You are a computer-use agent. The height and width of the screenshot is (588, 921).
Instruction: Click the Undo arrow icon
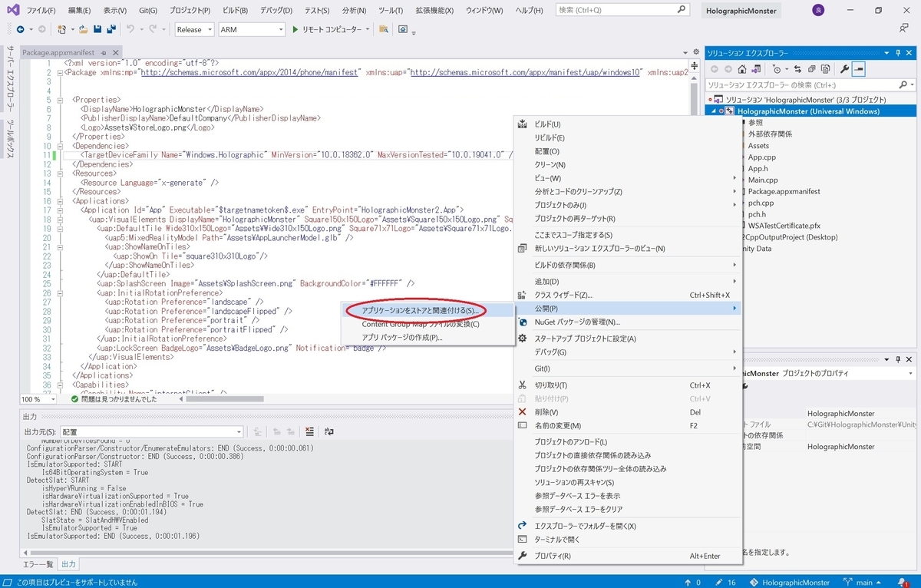130,29
